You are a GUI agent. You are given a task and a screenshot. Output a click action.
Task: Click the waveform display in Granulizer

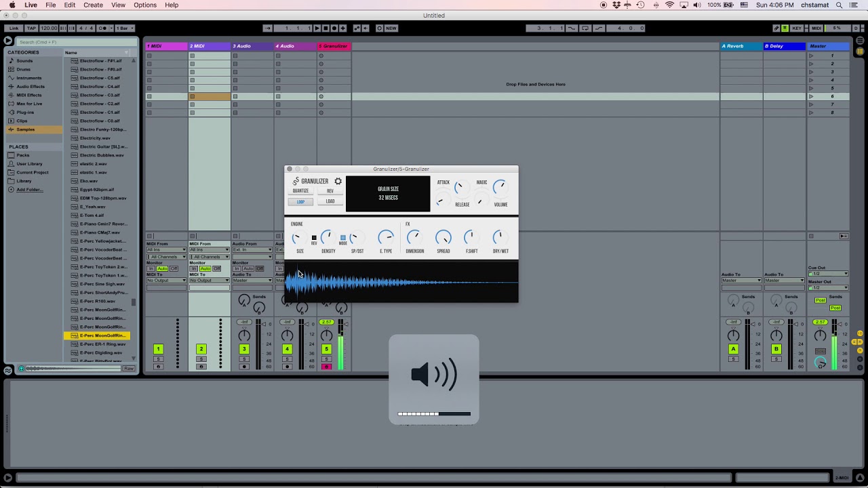pyautogui.click(x=401, y=282)
